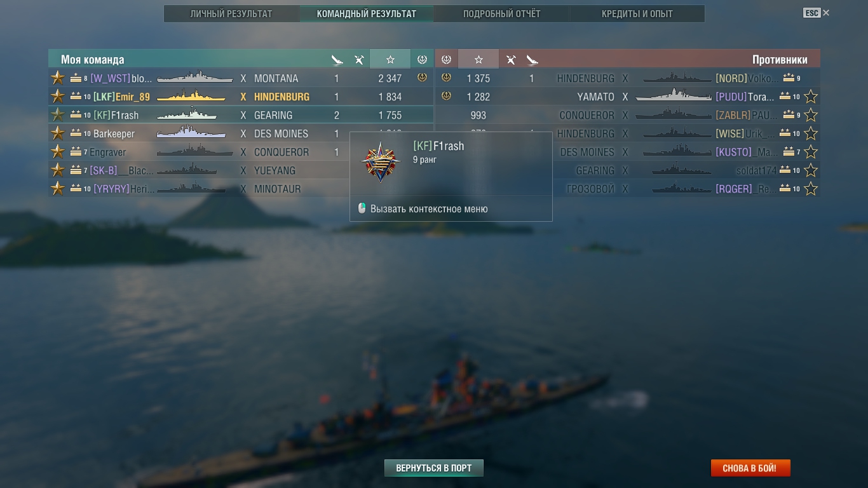Click gold star next to Emir_89
Screen dimensions: 868x488
(58, 97)
